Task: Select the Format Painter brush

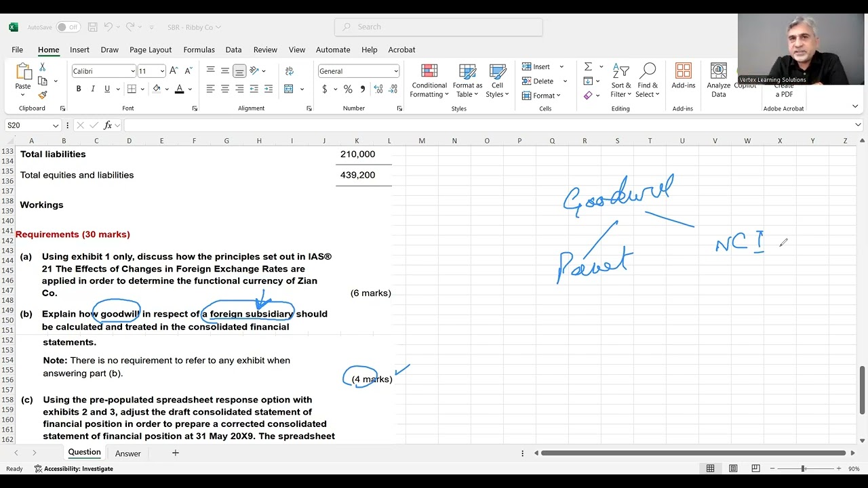Action: coord(42,95)
